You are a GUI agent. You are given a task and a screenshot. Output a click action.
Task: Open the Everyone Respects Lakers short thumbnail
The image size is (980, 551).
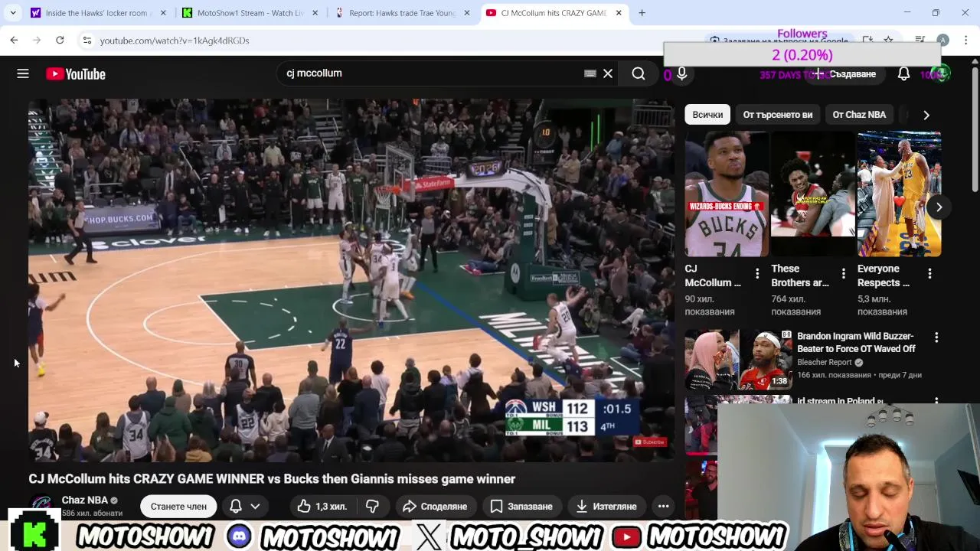[899, 194]
